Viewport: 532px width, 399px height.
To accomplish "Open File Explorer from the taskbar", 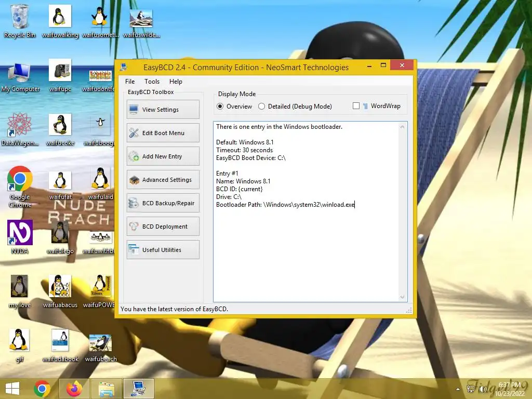I will click(x=107, y=389).
